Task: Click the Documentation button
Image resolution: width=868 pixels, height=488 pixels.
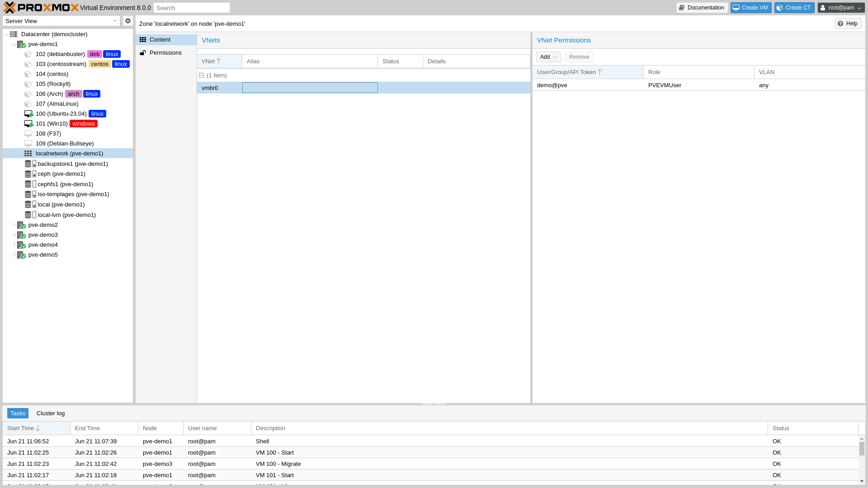Action: click(702, 8)
